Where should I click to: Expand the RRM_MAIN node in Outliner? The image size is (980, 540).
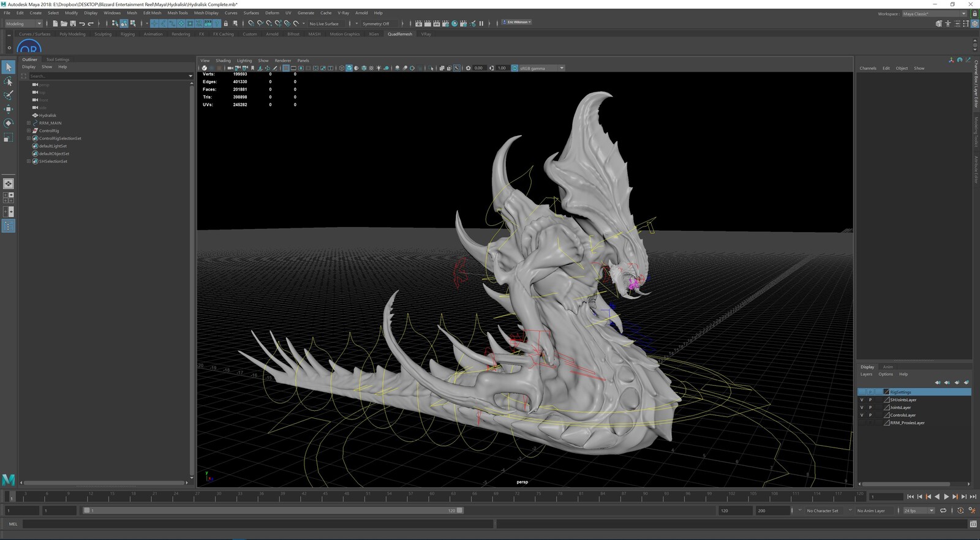[28, 123]
